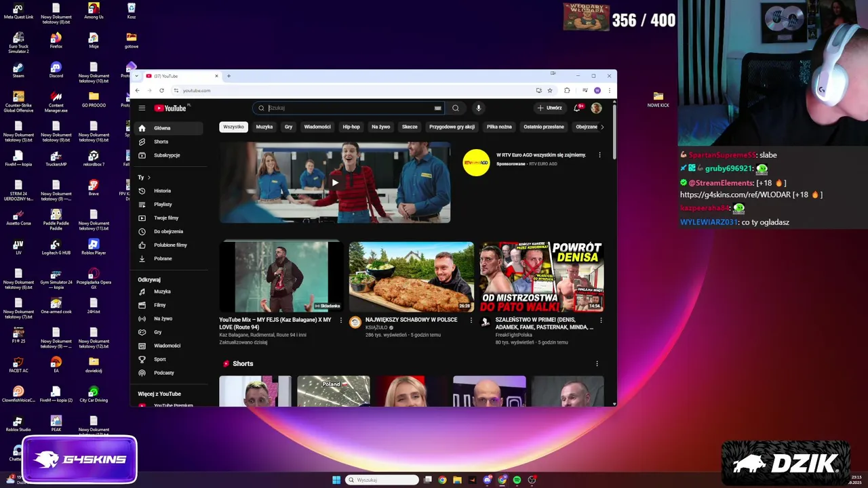868x488 pixels.
Task: Open NAJWIĘKSZY SCHABOWY W POLSCE thumbnail
Action: tap(412, 277)
